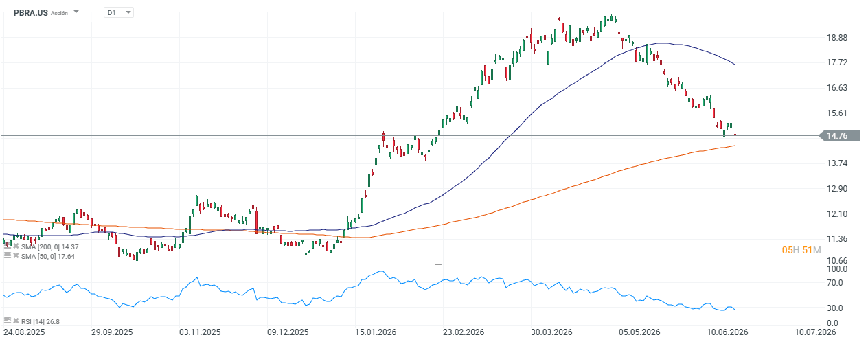Click the 18.88 price axis label
The width and height of the screenshot is (868, 344).
[x=837, y=38]
